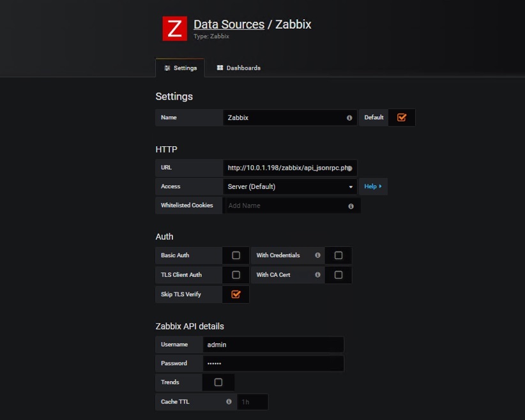525x420 pixels.
Task: Switch to the Dashboards tab
Action: point(239,68)
